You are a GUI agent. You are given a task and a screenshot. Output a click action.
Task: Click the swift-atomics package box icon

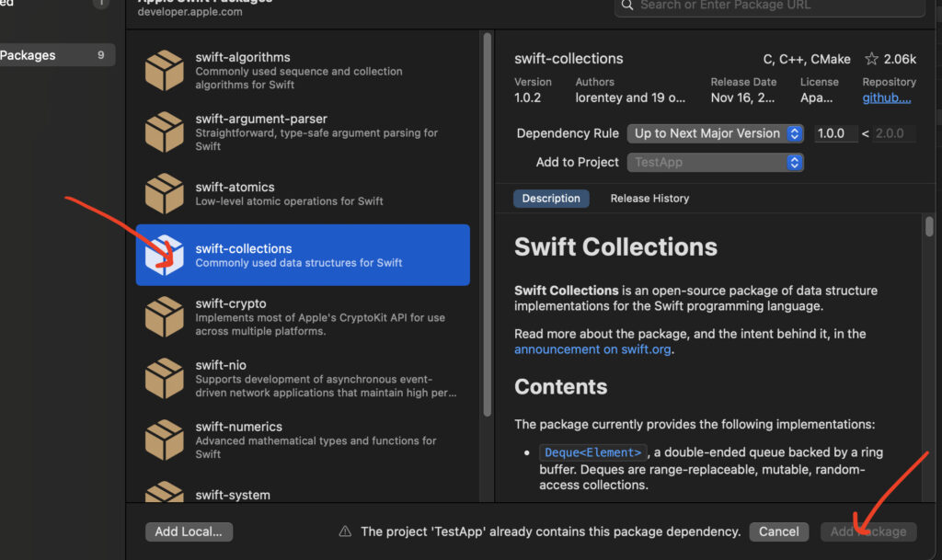pos(164,193)
